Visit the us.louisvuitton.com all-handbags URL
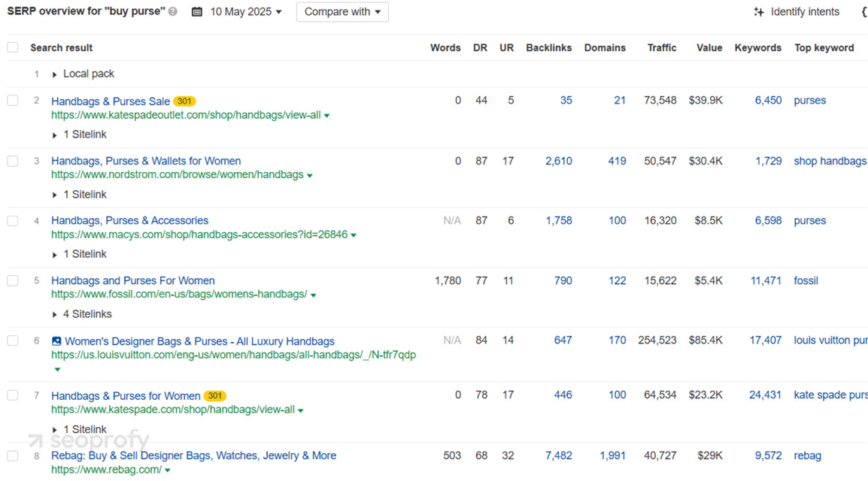This screenshot has height=481, width=868. pyautogui.click(x=234, y=355)
